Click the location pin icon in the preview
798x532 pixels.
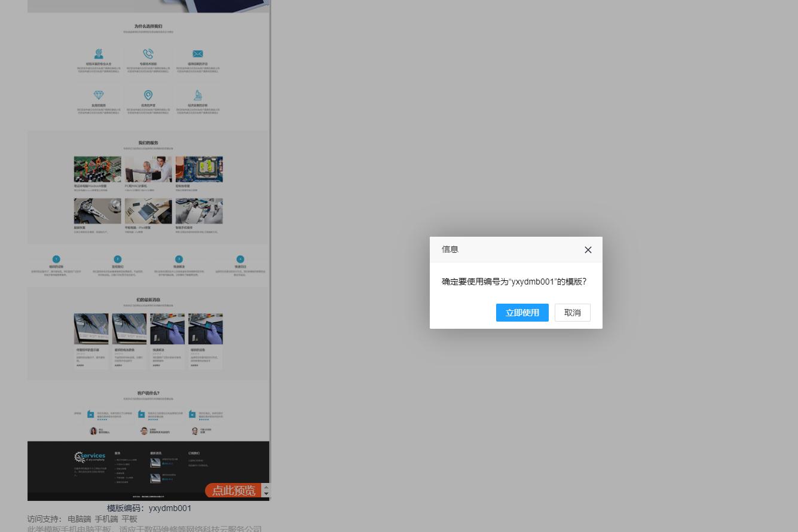[x=148, y=96]
